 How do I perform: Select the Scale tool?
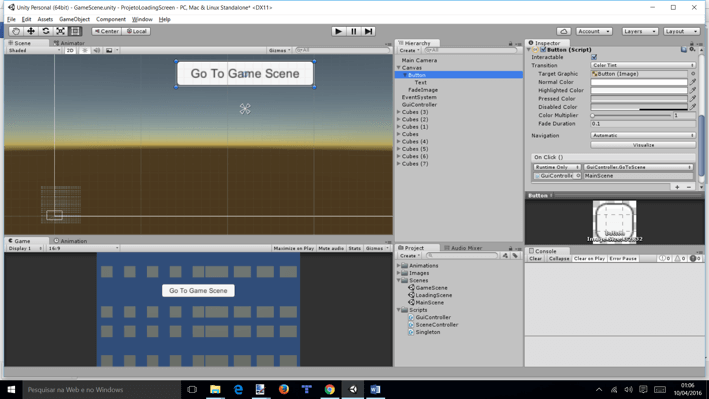61,31
